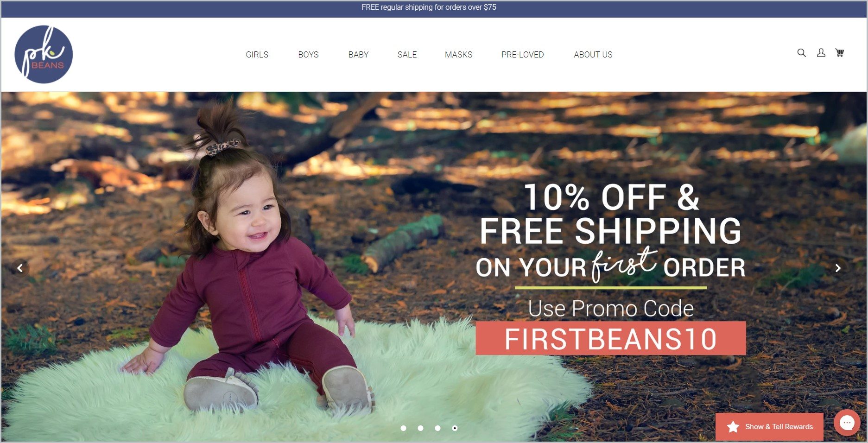Click the PK Beans logo
Screen dimensions: 868x443
coord(44,54)
